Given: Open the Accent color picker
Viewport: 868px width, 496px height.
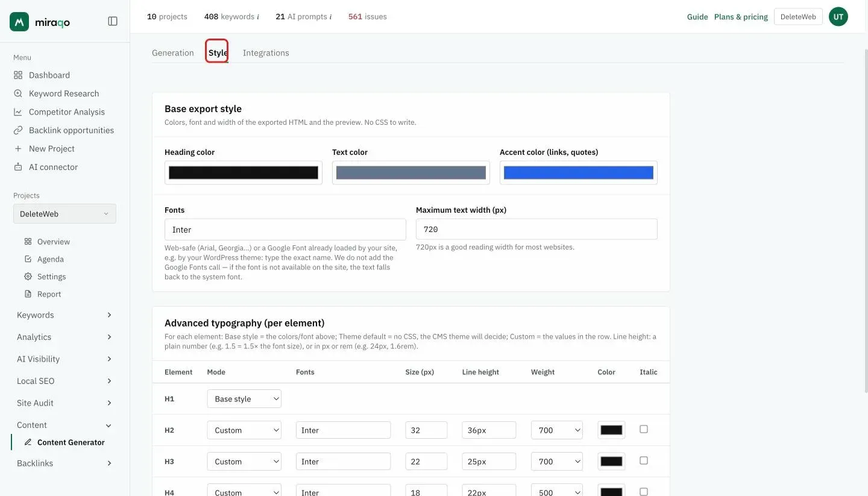Looking at the screenshot, I should pyautogui.click(x=579, y=173).
